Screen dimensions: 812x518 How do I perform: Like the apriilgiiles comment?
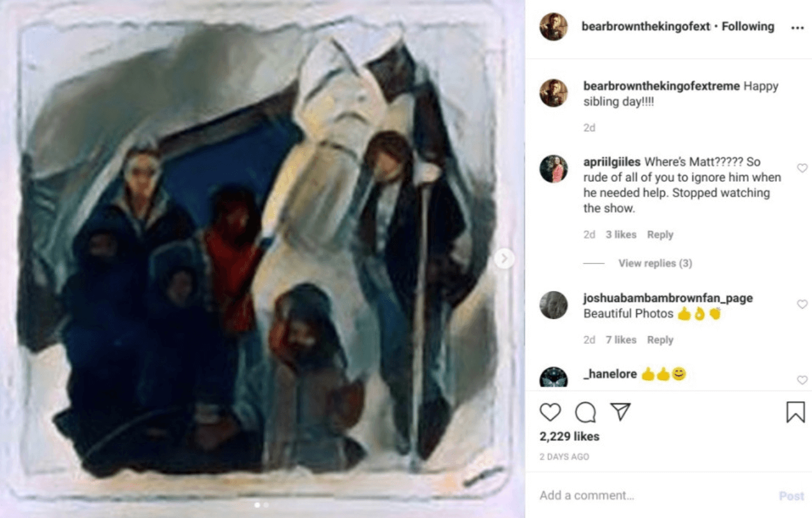pyautogui.click(x=802, y=168)
